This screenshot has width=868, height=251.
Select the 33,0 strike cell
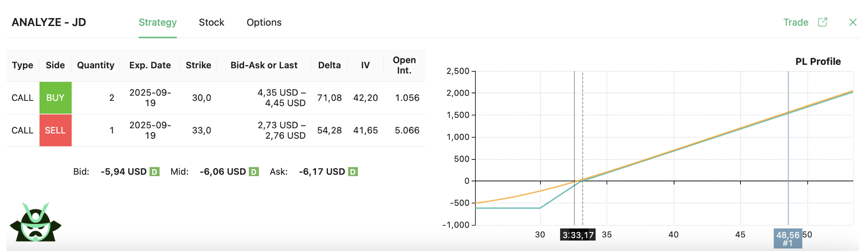(201, 130)
